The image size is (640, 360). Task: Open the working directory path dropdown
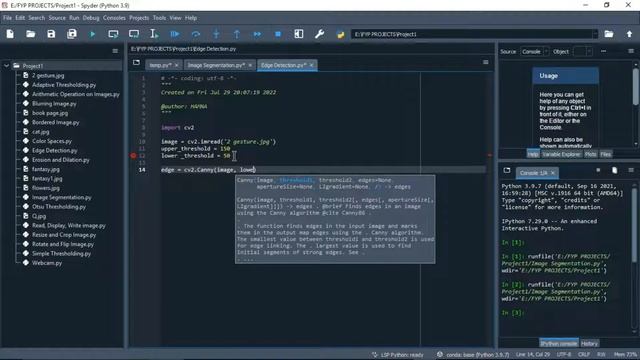[595, 34]
